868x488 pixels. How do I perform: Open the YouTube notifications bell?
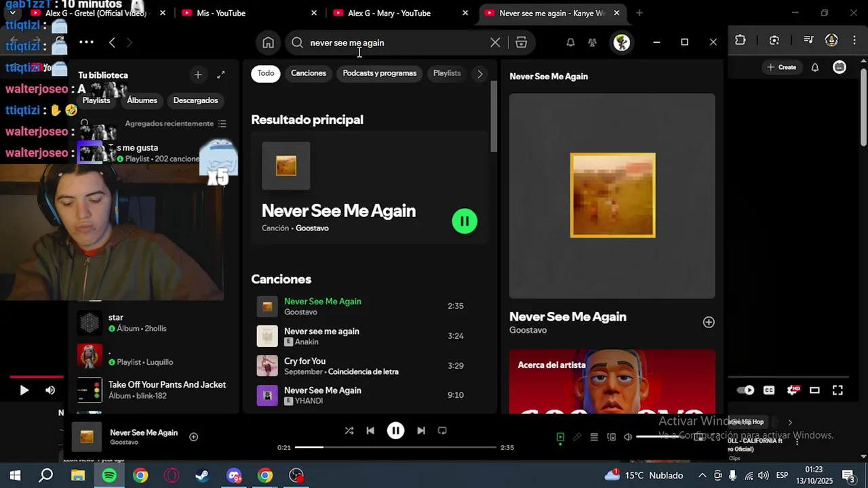(815, 67)
